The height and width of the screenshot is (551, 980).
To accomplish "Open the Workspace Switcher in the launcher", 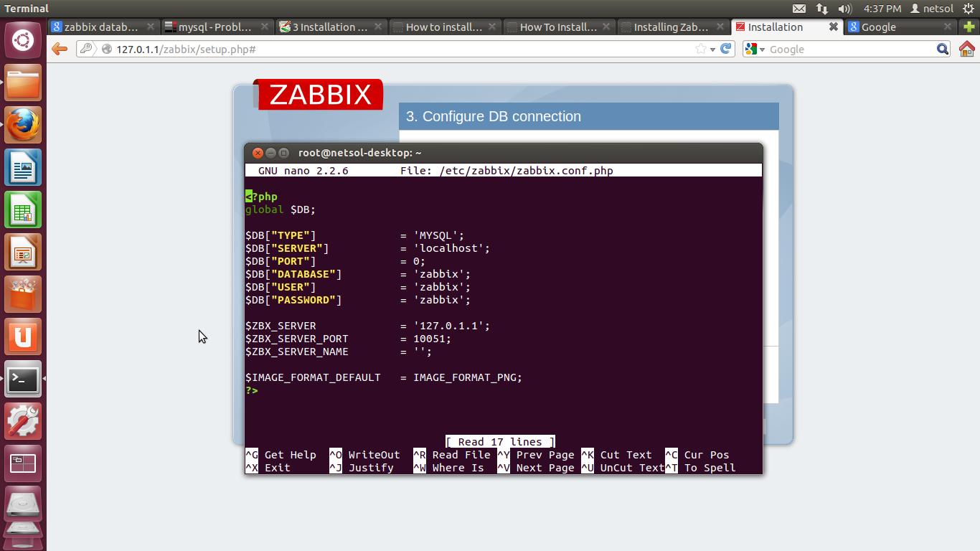I will coord(23,463).
